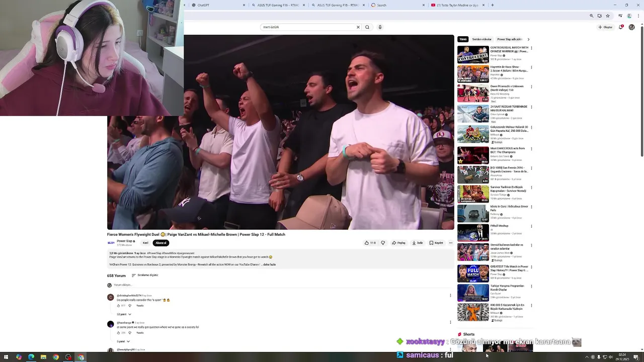Image resolution: width=644 pixels, height=362 pixels.
Task: Open YouTube notifications bell
Action: (x=621, y=27)
